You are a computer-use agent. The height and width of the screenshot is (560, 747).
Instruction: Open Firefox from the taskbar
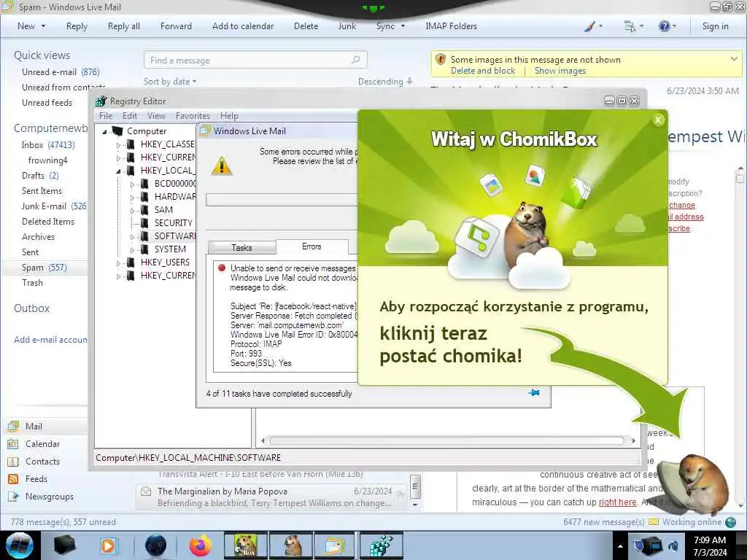201,545
